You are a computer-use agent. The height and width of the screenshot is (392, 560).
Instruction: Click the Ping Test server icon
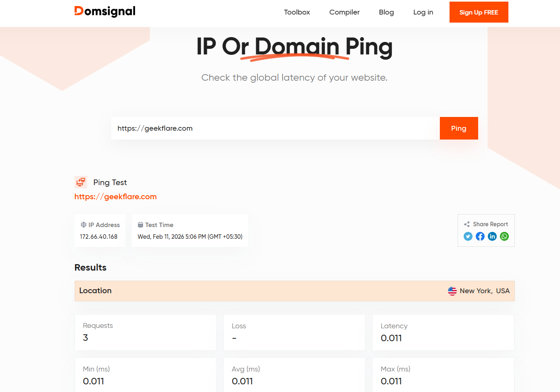point(81,182)
